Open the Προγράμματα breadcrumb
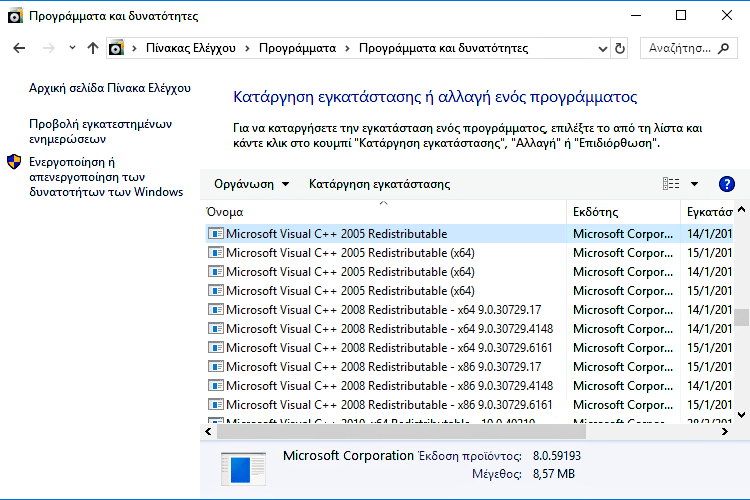 297,48
